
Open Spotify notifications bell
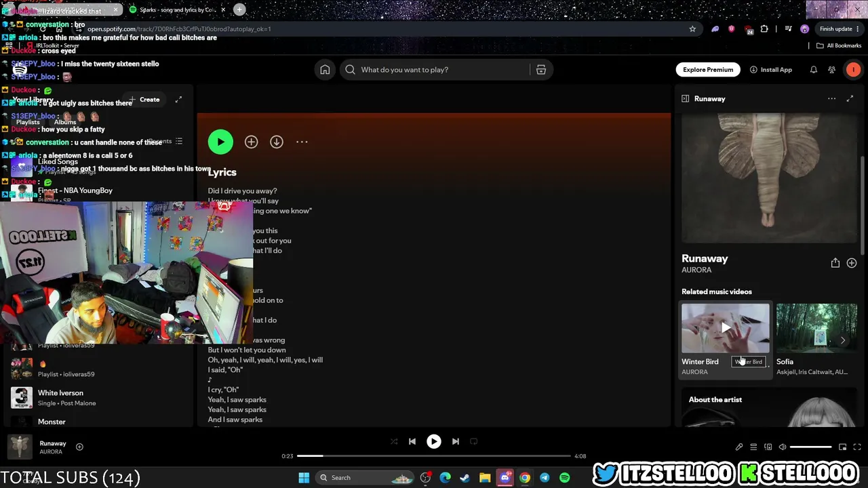814,70
